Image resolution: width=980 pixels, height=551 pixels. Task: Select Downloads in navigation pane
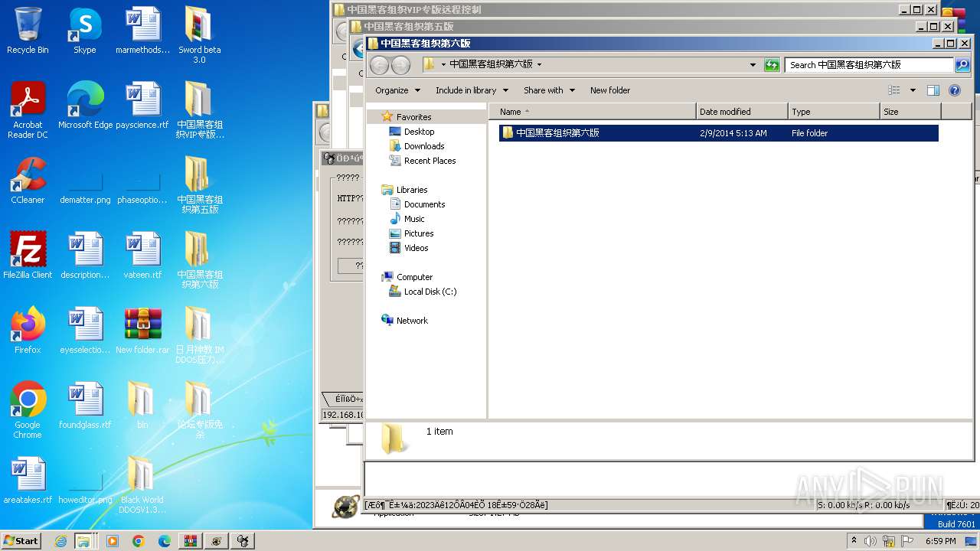tap(424, 146)
